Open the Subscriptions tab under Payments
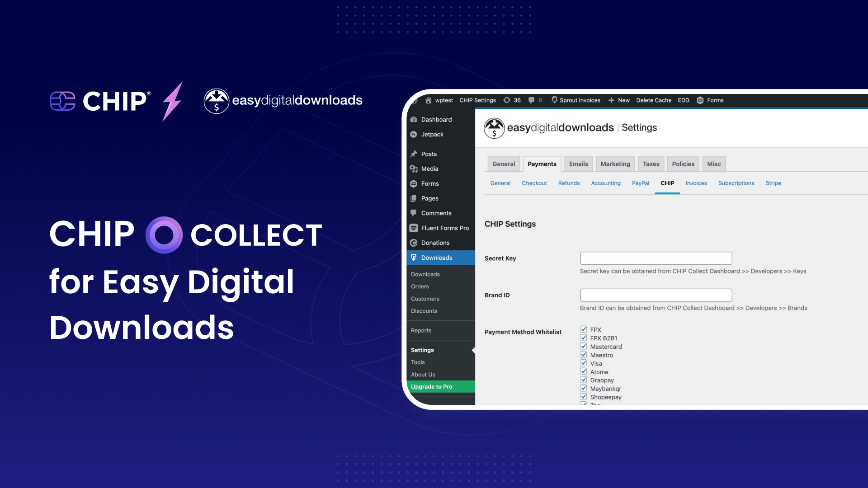The image size is (868, 488). point(736,183)
